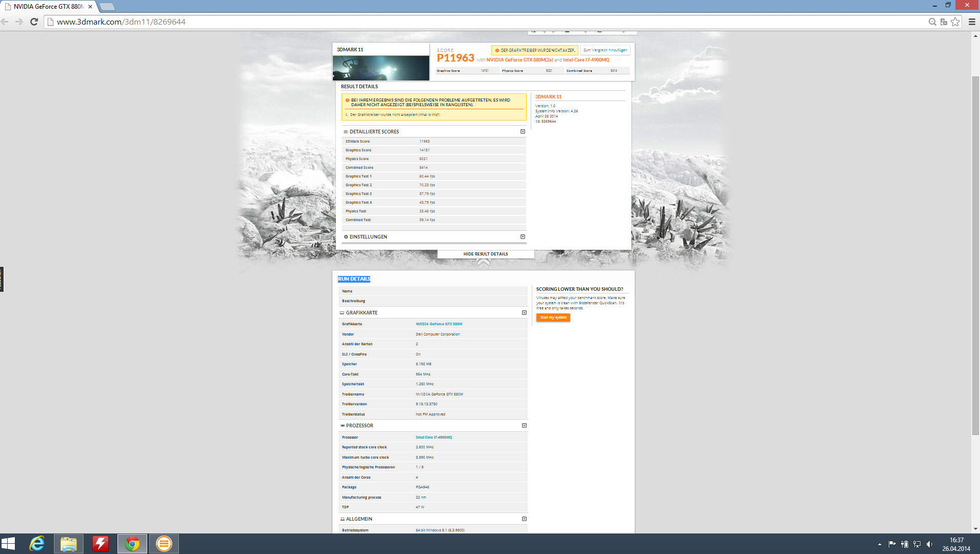The image size is (980, 554).
Task: Click the volume speaker tray icon
Action: click(929, 544)
